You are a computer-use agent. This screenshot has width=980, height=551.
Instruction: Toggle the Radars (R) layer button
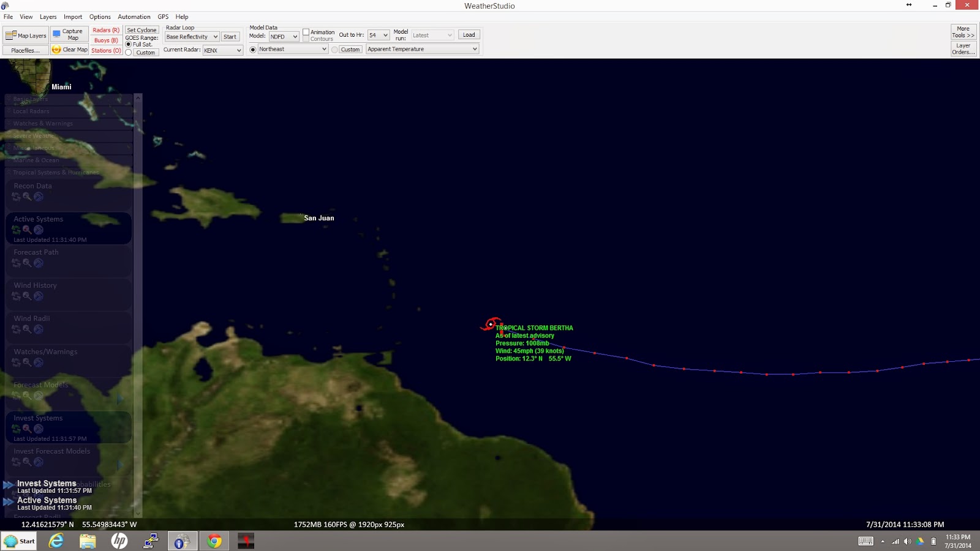coord(106,30)
